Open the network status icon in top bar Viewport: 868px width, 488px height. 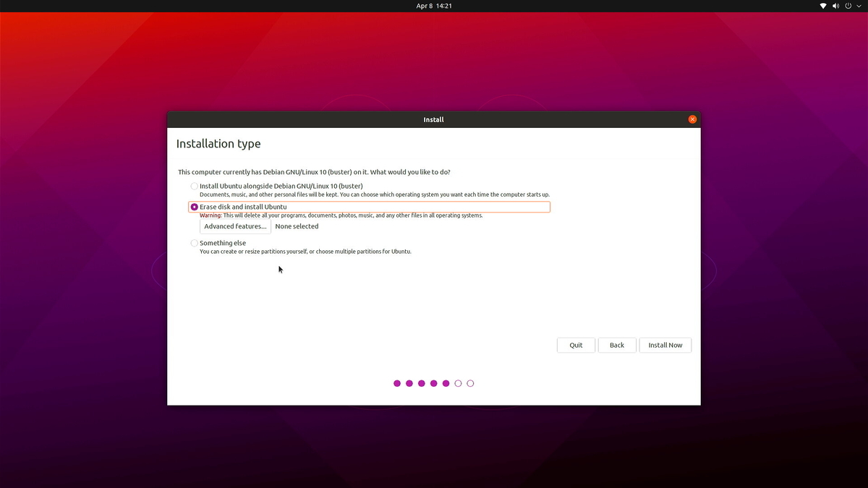(x=823, y=6)
